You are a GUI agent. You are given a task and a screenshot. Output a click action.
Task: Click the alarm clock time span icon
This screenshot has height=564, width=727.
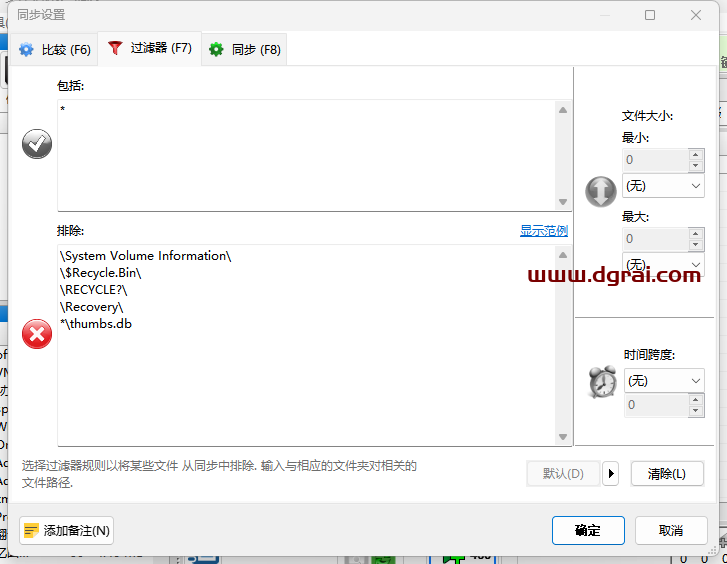[602, 382]
